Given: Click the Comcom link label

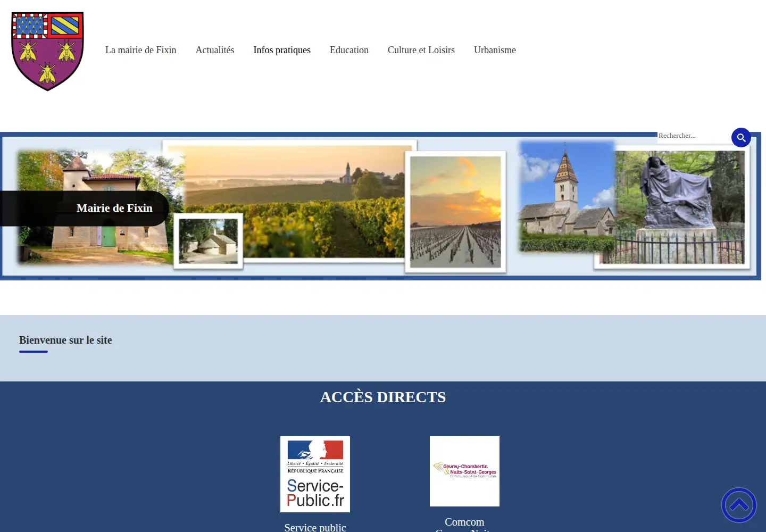Looking at the screenshot, I should tap(464, 522).
